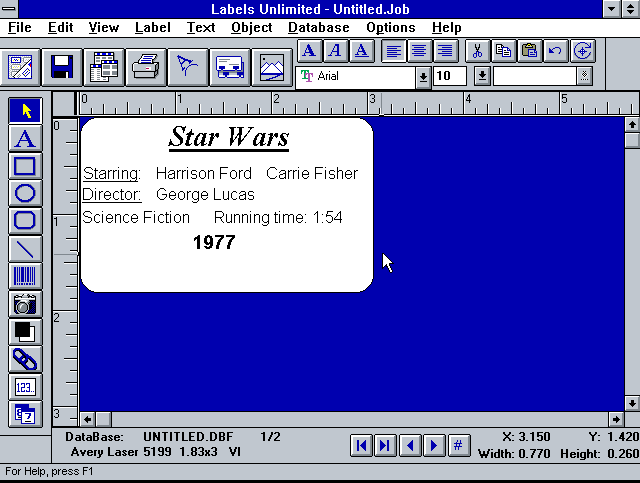Image resolution: width=640 pixels, height=483 pixels.
Task: Open the foreground/background color tool
Action: [25, 332]
